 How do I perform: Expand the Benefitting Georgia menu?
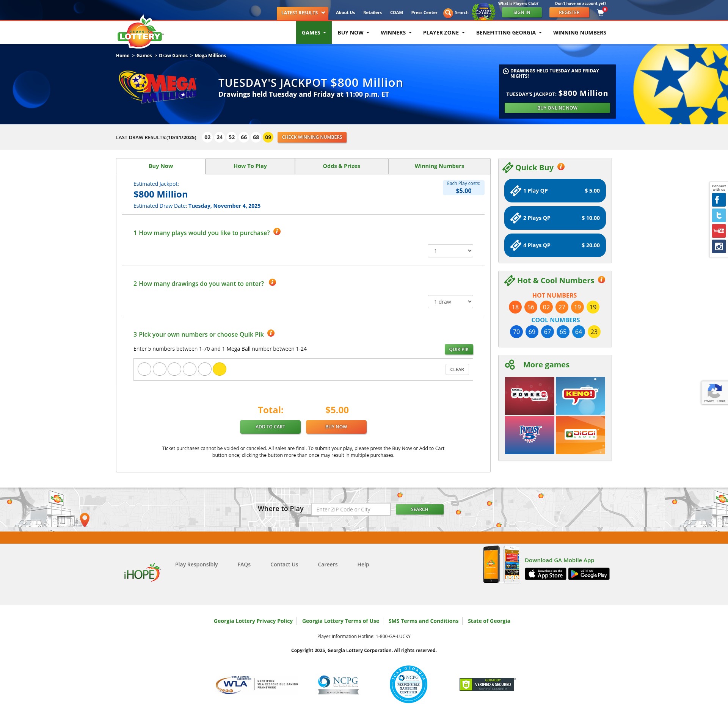click(509, 33)
